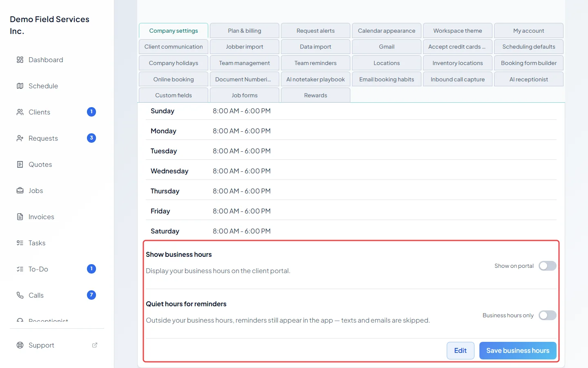This screenshot has height=368, width=588.
Task: Open the Gmail tab
Action: point(387,47)
